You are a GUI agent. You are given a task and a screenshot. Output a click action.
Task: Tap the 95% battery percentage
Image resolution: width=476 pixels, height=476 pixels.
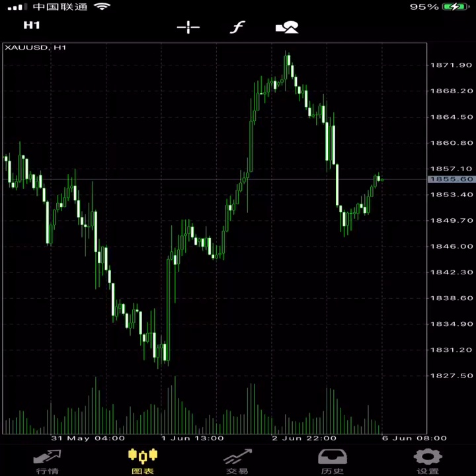tap(424, 7)
